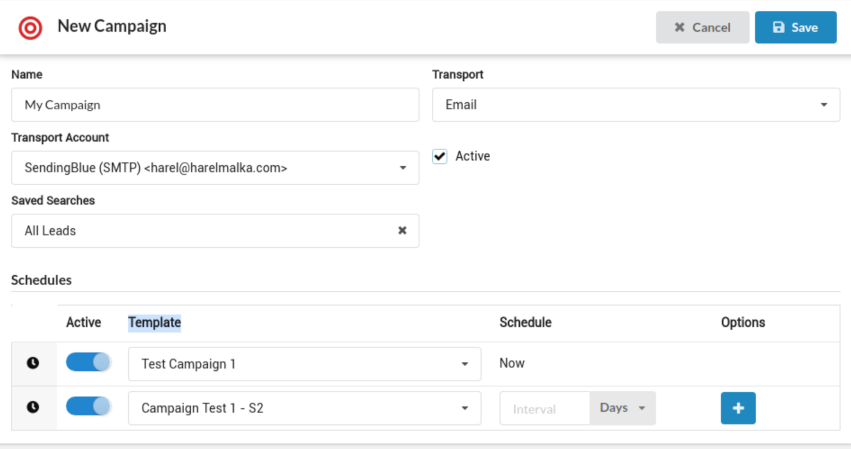851x449 pixels.
Task: Add a new schedule with plus button
Action: (x=738, y=408)
